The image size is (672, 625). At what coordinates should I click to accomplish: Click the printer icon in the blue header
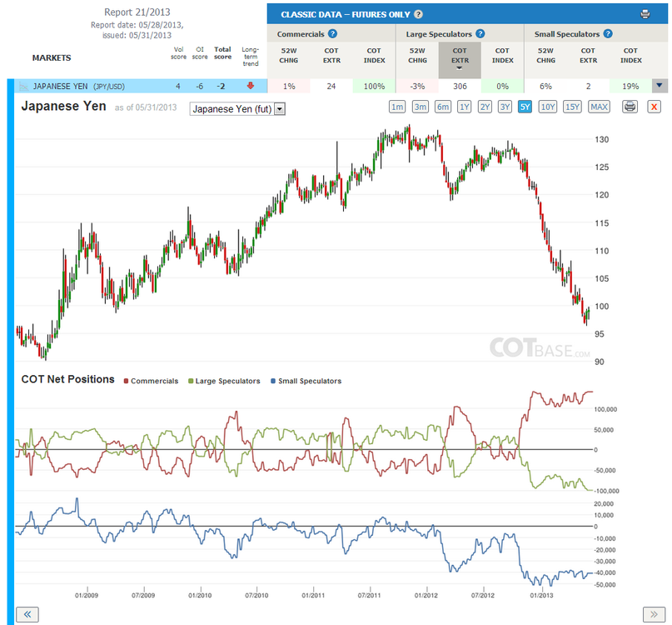pos(645,14)
